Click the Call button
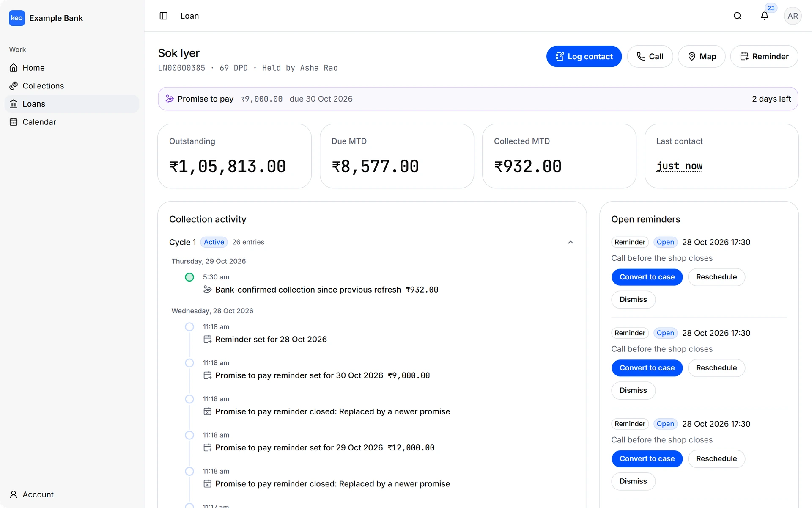The height and width of the screenshot is (508, 812). pos(650,56)
